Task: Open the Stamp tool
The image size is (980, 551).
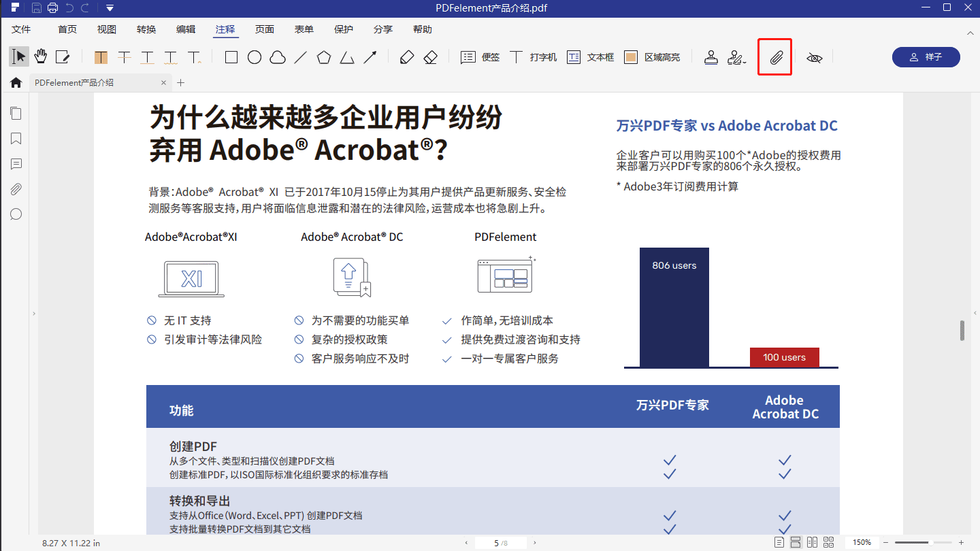Action: tap(711, 57)
